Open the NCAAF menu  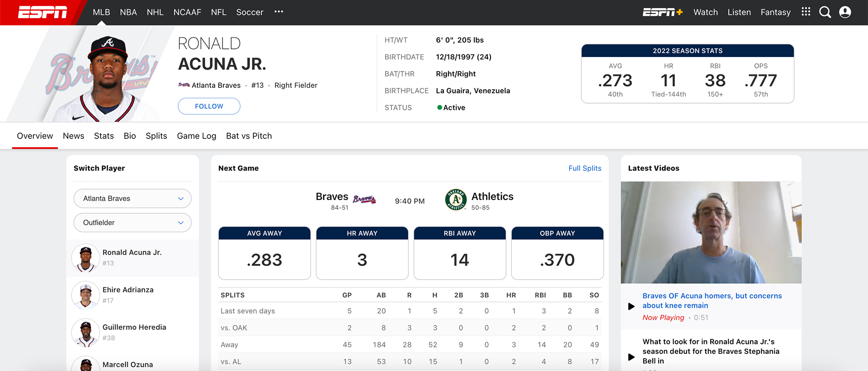pos(187,12)
